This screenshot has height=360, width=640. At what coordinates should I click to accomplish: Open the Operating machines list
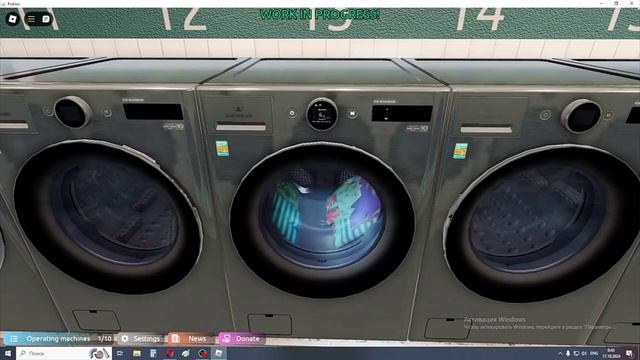[x=58, y=338]
